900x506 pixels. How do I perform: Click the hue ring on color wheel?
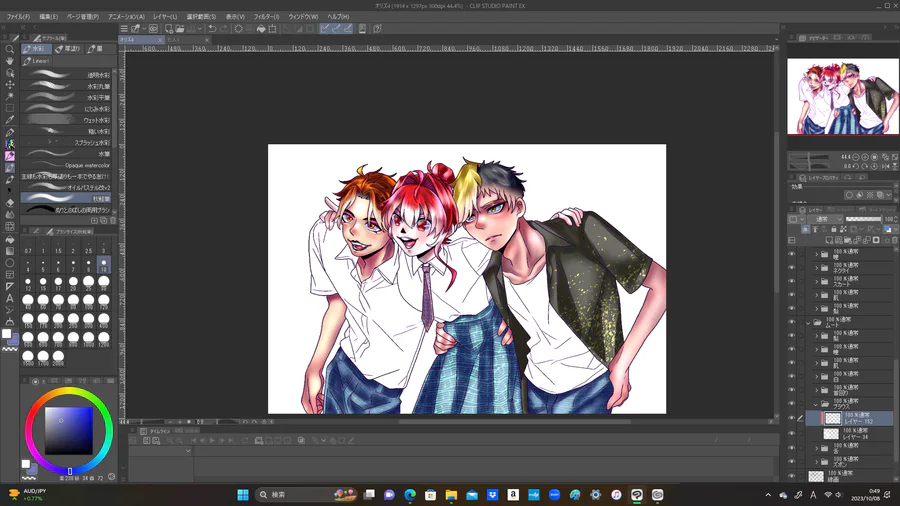(x=68, y=392)
